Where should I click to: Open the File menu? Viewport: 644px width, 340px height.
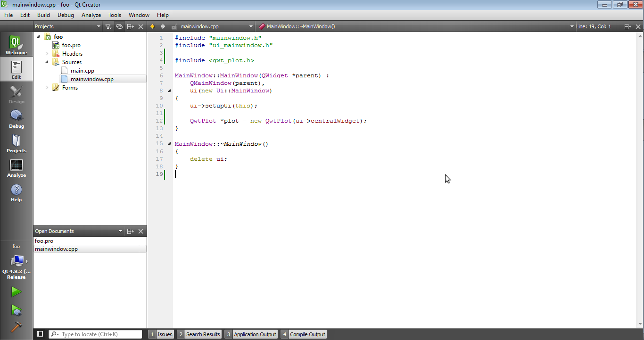(8, 15)
